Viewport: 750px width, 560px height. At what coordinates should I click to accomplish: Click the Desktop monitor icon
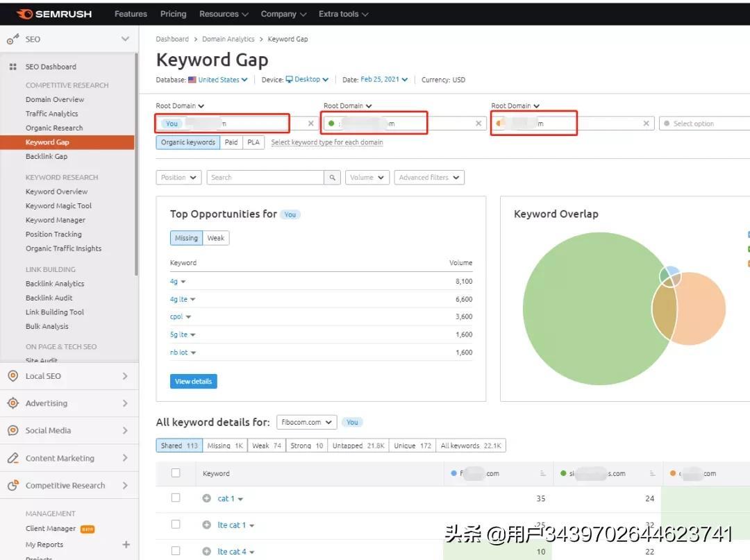pos(290,80)
